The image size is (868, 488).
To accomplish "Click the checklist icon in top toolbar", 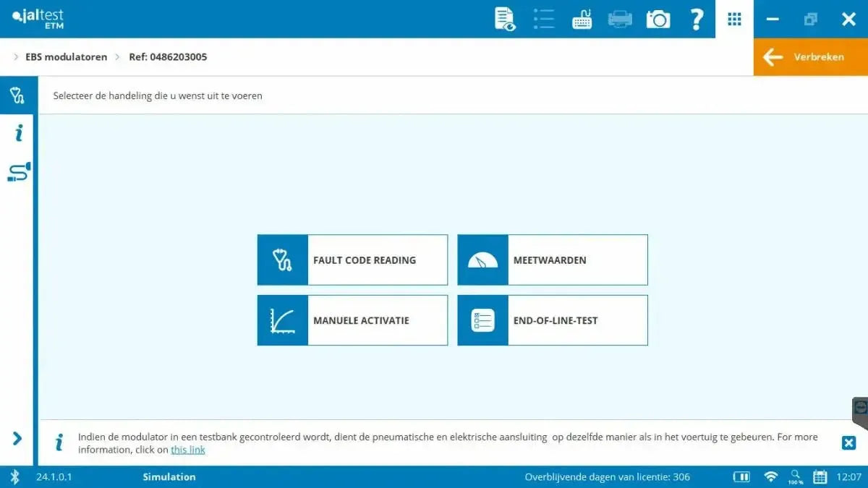I will 543,19.
